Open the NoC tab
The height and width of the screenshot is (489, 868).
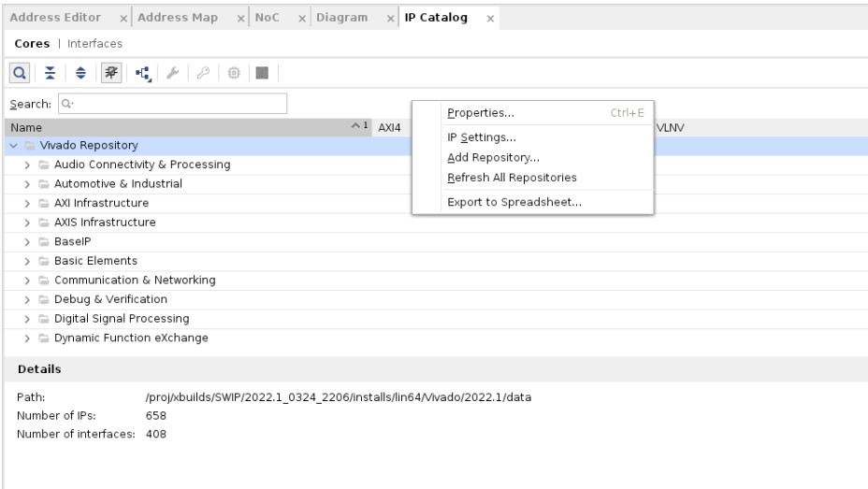pyautogui.click(x=267, y=18)
